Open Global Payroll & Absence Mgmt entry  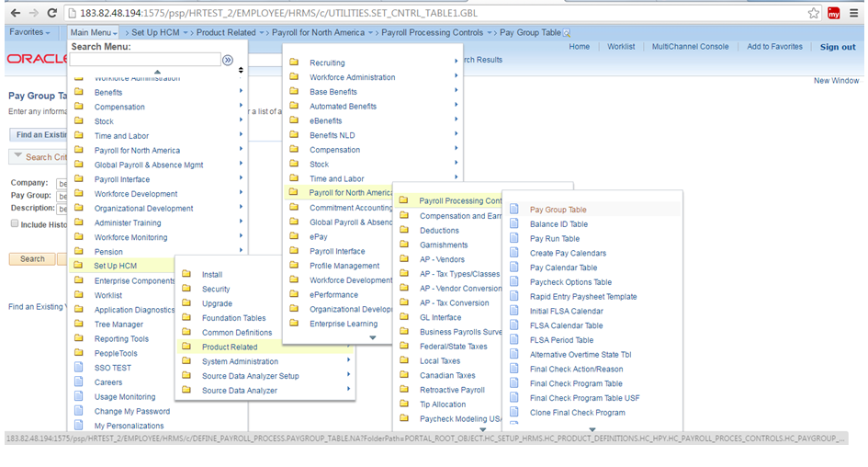(149, 165)
